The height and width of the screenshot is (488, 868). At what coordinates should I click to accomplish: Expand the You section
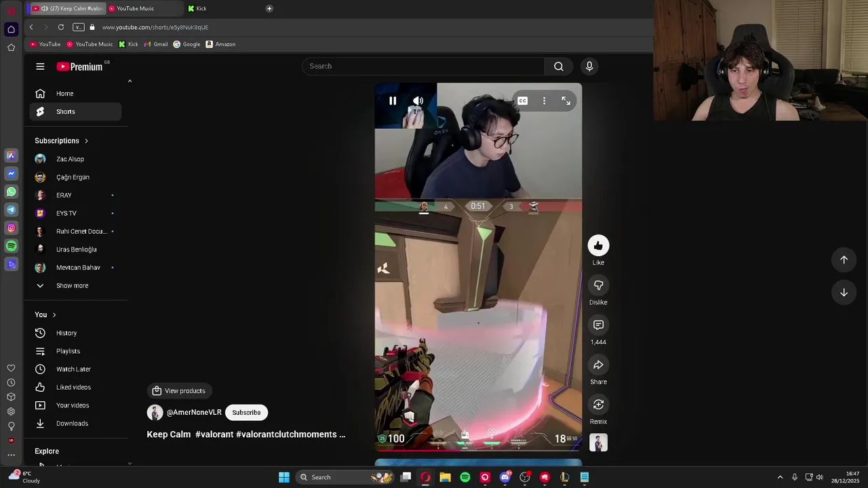(x=45, y=314)
